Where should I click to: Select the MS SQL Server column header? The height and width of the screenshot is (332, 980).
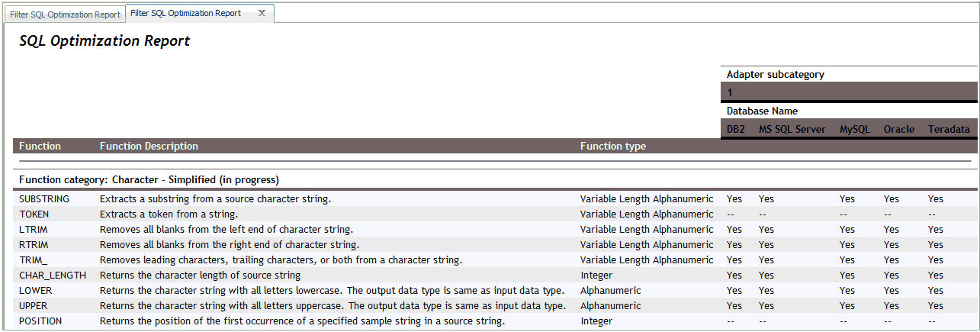pyautogui.click(x=792, y=129)
